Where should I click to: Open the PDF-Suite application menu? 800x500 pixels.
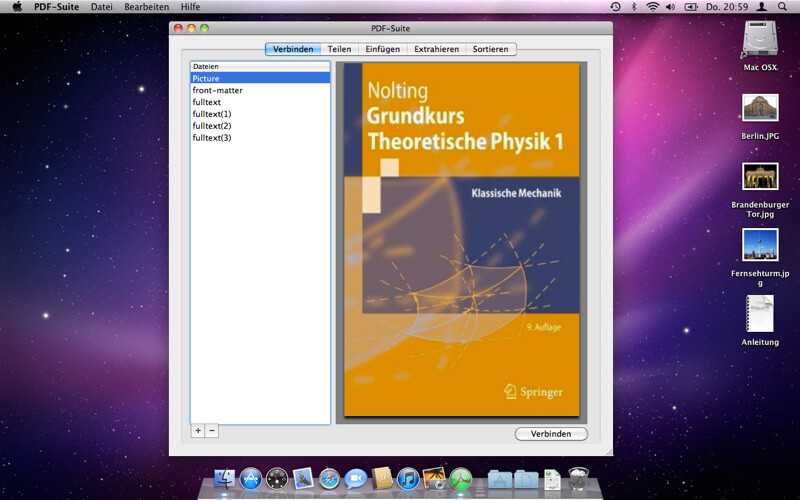[x=57, y=7]
